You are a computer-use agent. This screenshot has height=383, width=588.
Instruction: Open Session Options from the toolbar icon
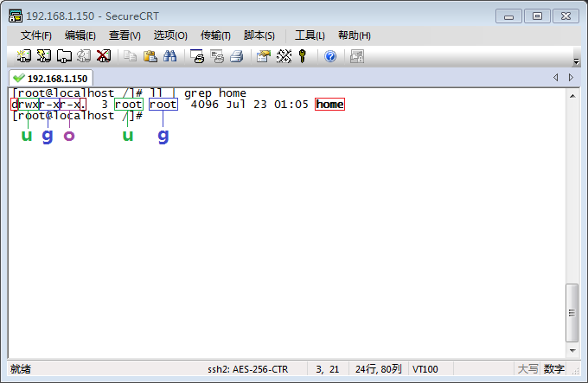click(263, 56)
